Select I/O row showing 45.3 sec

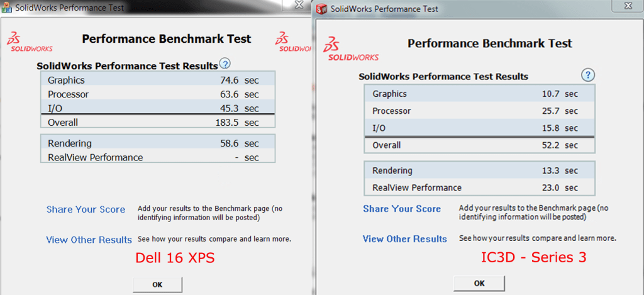tap(158, 108)
